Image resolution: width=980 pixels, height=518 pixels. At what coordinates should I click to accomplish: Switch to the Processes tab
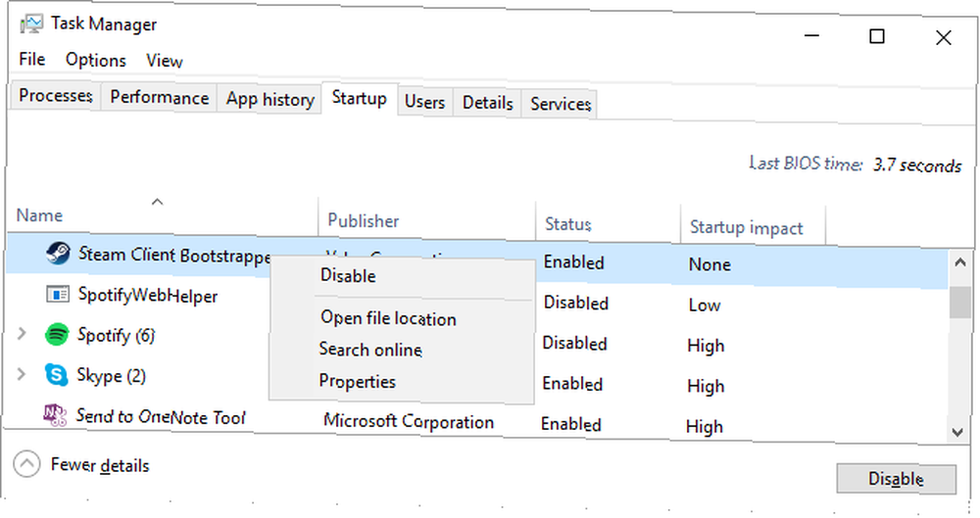56,96
